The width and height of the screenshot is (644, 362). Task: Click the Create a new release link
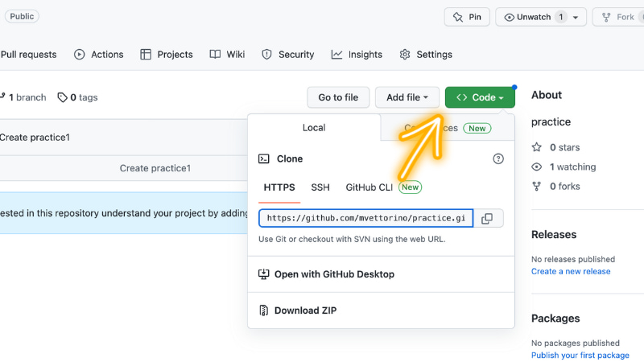point(571,271)
